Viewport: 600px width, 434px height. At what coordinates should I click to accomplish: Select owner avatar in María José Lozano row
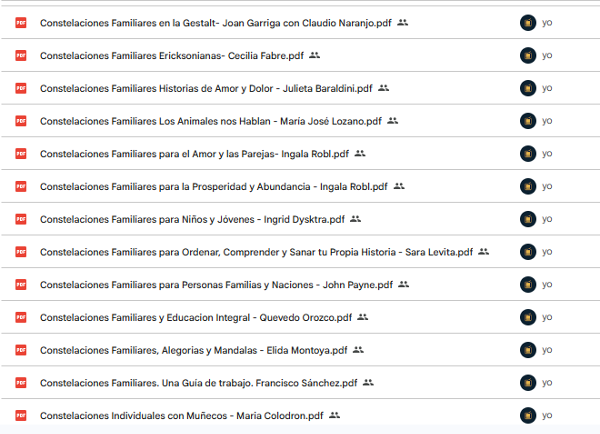(x=528, y=121)
